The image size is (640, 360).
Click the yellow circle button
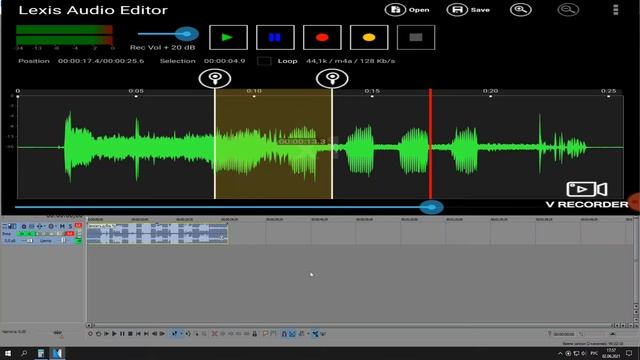tap(369, 38)
